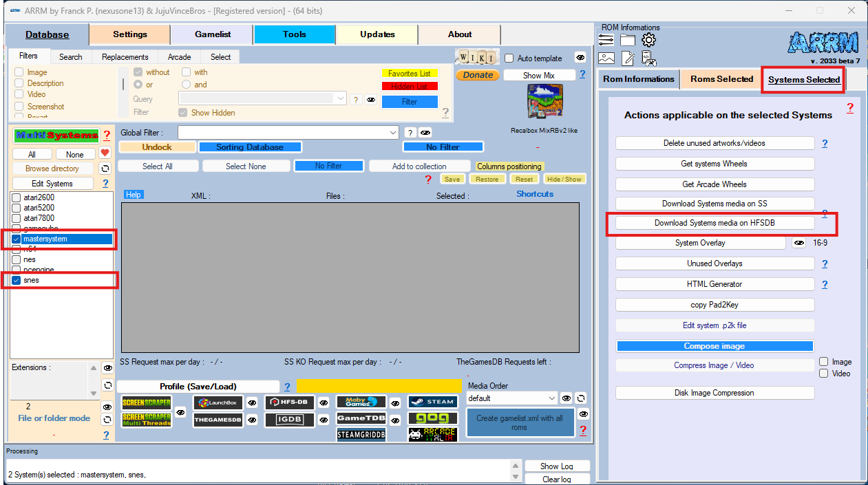Viewport: 868px width, 485px height.
Task: Open the Tools tab
Action: pyautogui.click(x=294, y=34)
